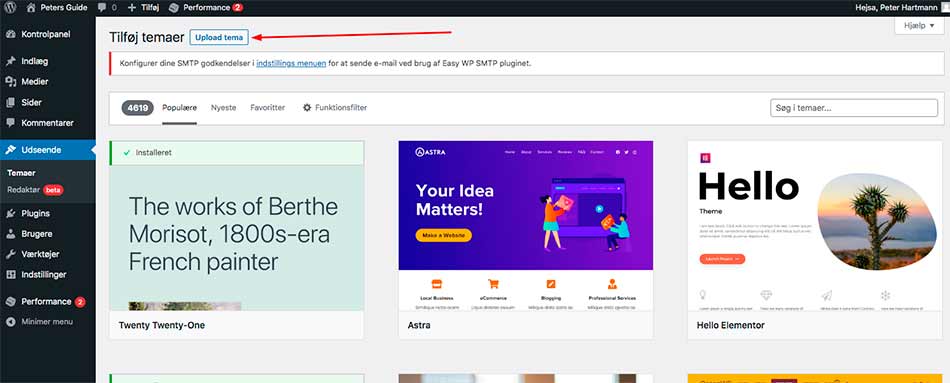Click the Udseende paintbrush icon
This screenshot has height=383, width=950.
(10, 150)
